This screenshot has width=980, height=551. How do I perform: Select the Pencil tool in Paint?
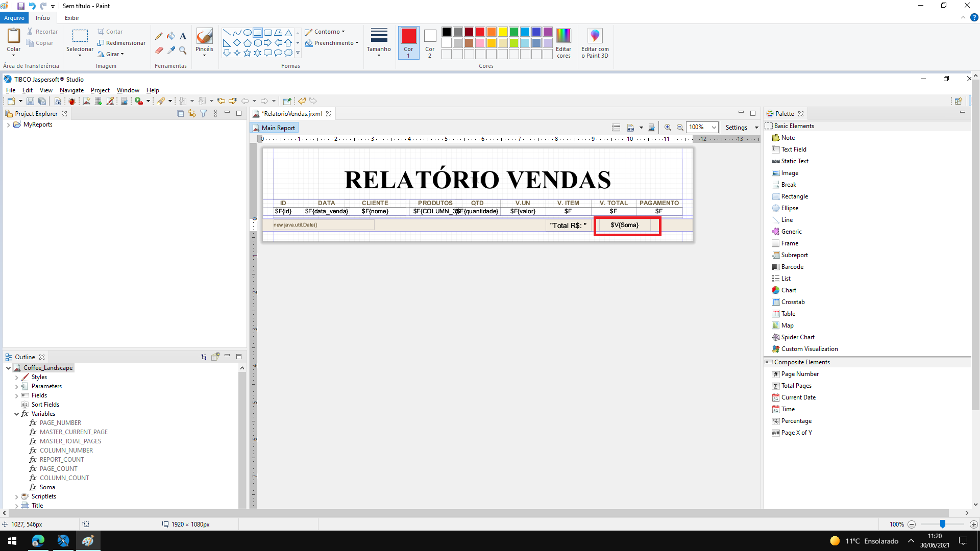159,36
